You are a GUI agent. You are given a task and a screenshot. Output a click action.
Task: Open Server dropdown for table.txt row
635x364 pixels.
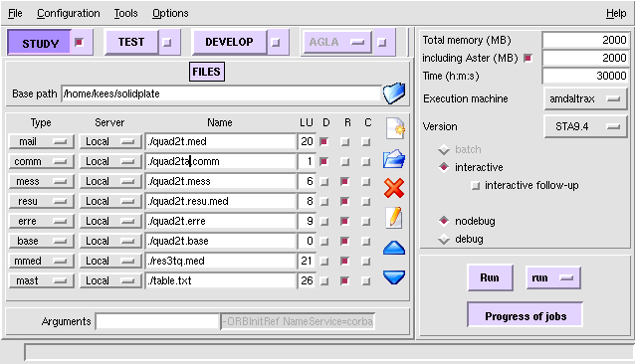110,280
